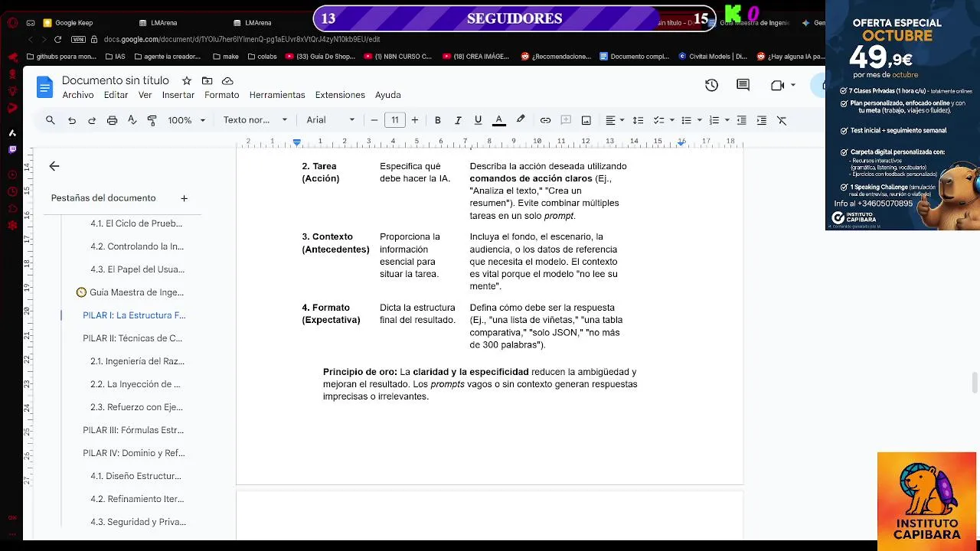Open the bulleted list options arrow
980x551 pixels.
click(x=699, y=120)
